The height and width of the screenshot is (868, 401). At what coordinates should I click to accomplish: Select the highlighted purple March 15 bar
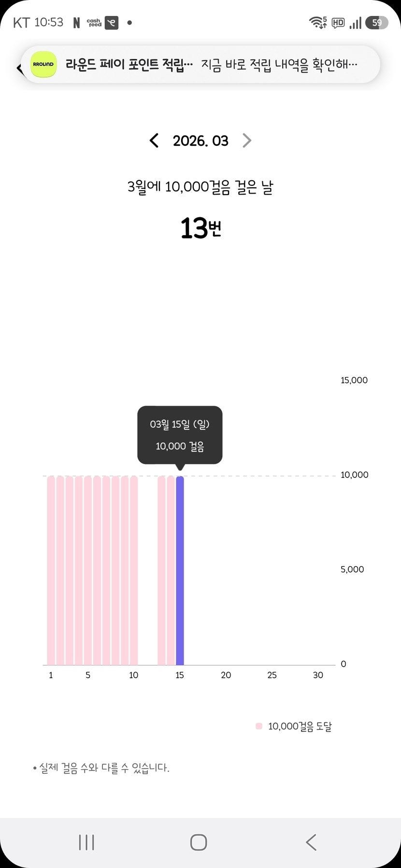180,570
